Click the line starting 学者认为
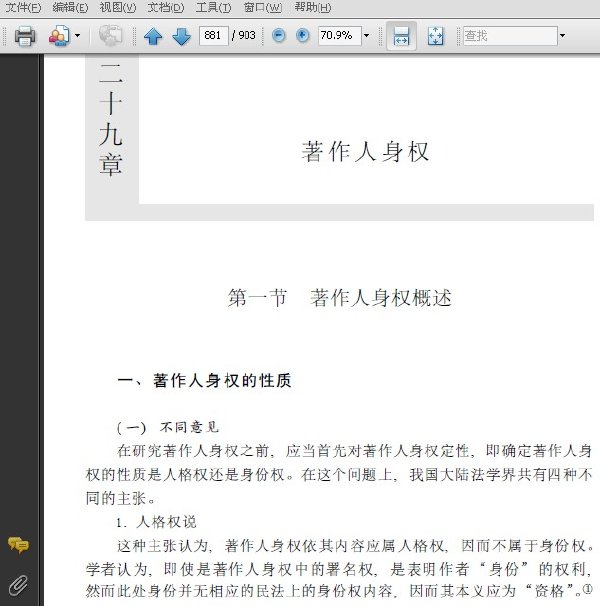Viewport: 600px width, 606px height. pyautogui.click(x=341, y=569)
